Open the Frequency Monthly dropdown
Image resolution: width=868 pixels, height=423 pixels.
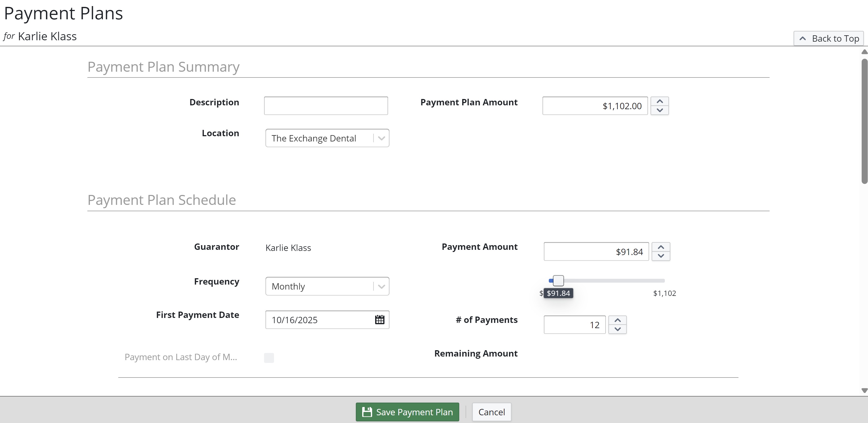click(x=381, y=287)
